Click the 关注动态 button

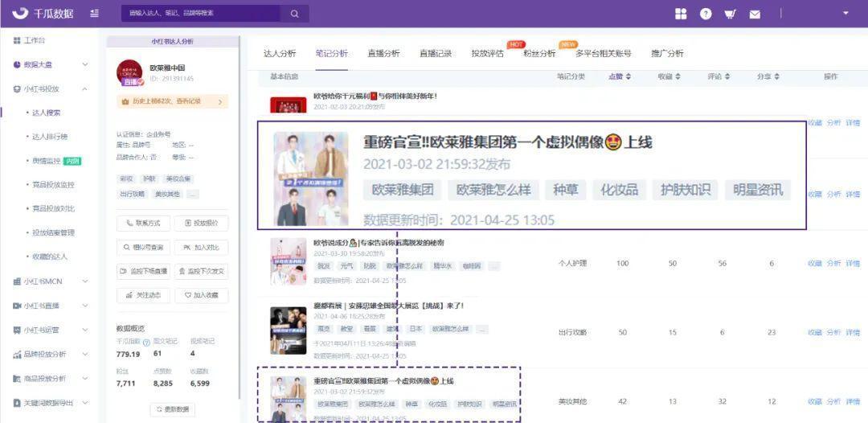(x=143, y=296)
